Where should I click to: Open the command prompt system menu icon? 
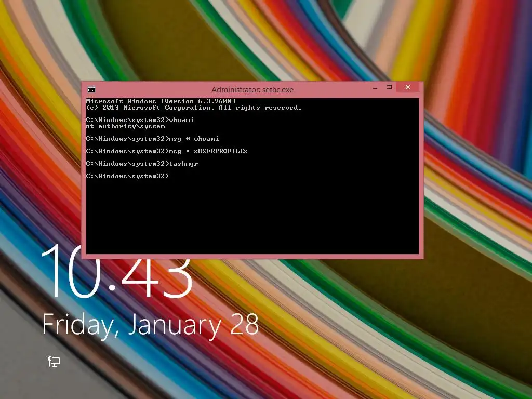click(91, 90)
